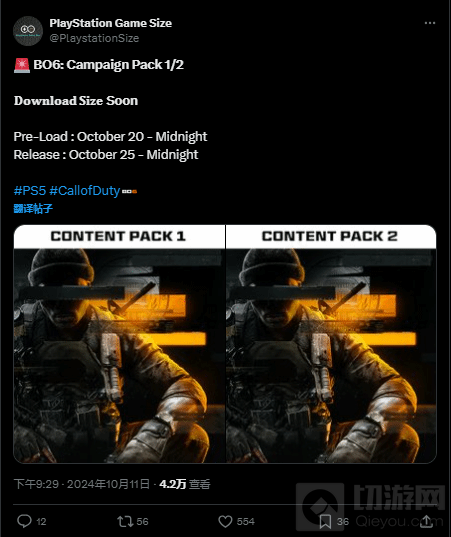Open PlayStation Game Size display name
Screen dimensions: 451x537
pos(111,23)
